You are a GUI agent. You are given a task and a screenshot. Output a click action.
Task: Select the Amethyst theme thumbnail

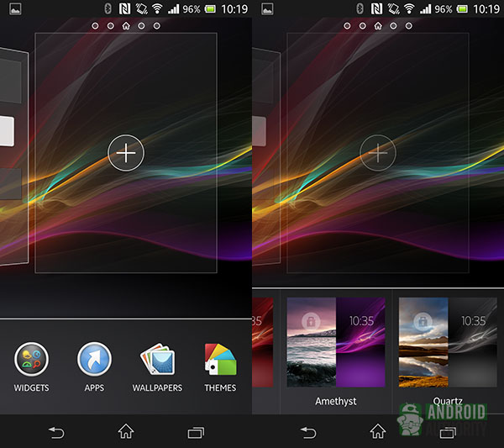[x=336, y=342]
